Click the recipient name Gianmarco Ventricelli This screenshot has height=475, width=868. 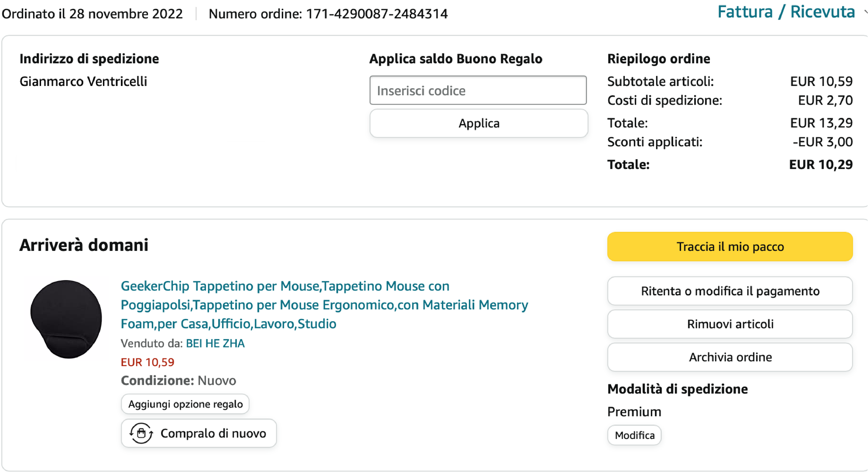click(x=83, y=81)
